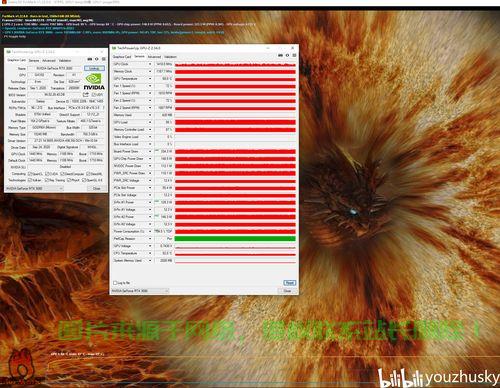Click the Close button in Sensors window
500x388 pixels.
tap(287, 291)
